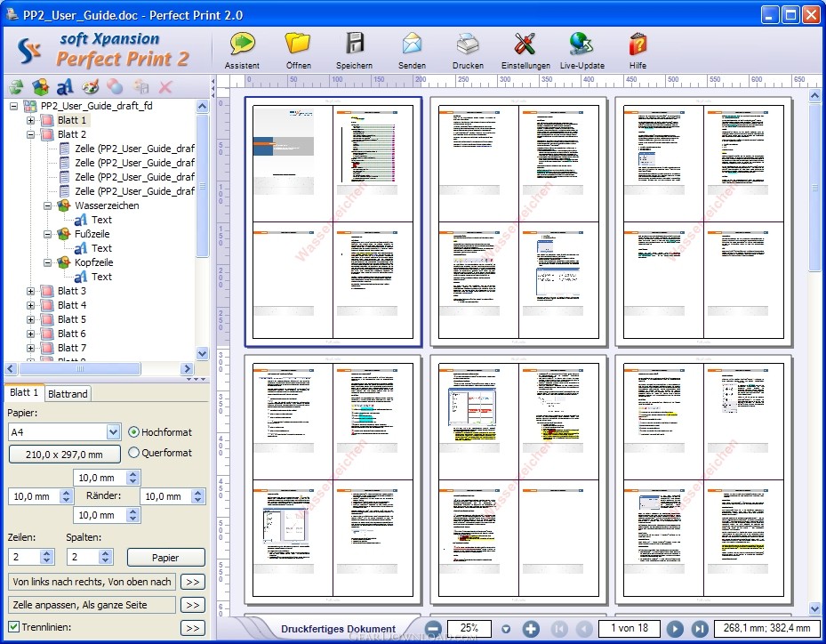Select the Druckfertiges Dokument tab

[x=338, y=629]
